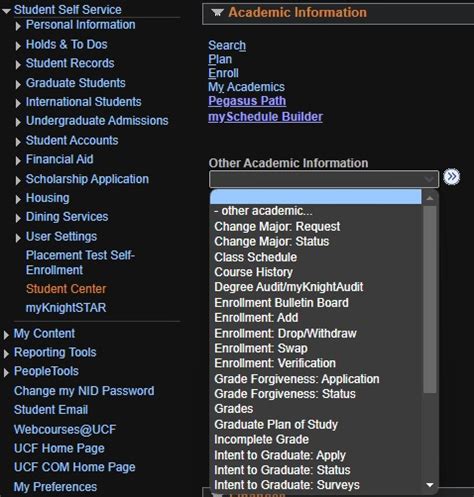Collapse the Student Self Service folder arrow
The image size is (474, 497).
6,11
